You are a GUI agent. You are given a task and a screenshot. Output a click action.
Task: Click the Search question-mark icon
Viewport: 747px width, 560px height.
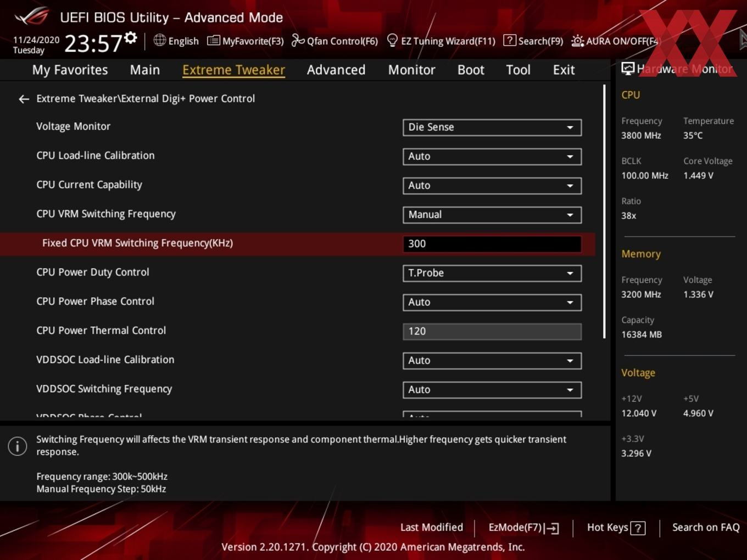[x=510, y=40]
